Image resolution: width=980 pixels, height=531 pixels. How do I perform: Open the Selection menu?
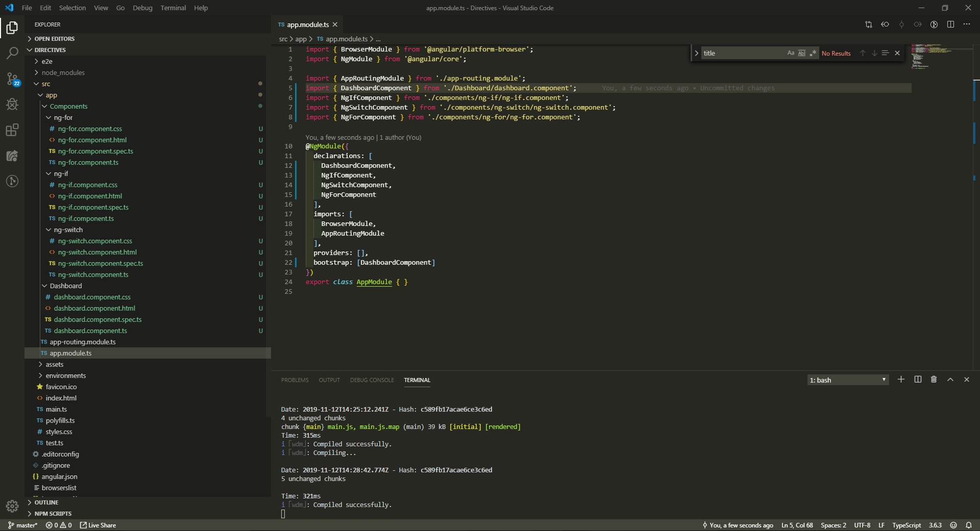72,8
